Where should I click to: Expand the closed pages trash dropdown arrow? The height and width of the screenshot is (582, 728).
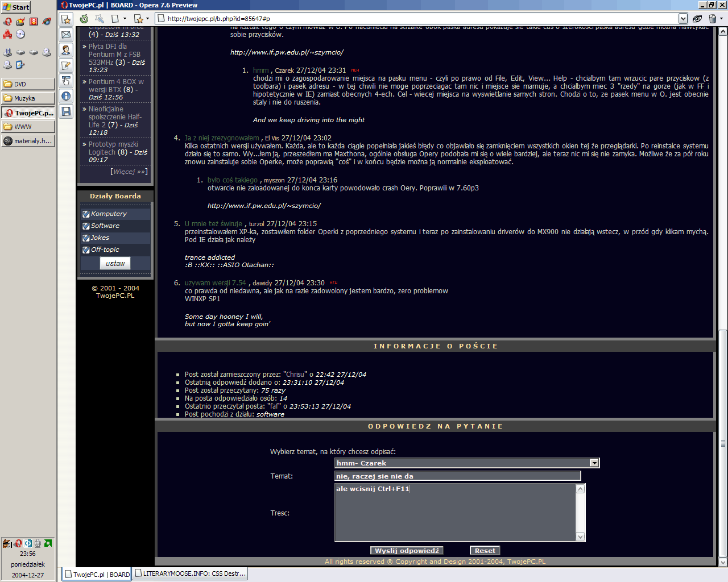tap(721, 19)
